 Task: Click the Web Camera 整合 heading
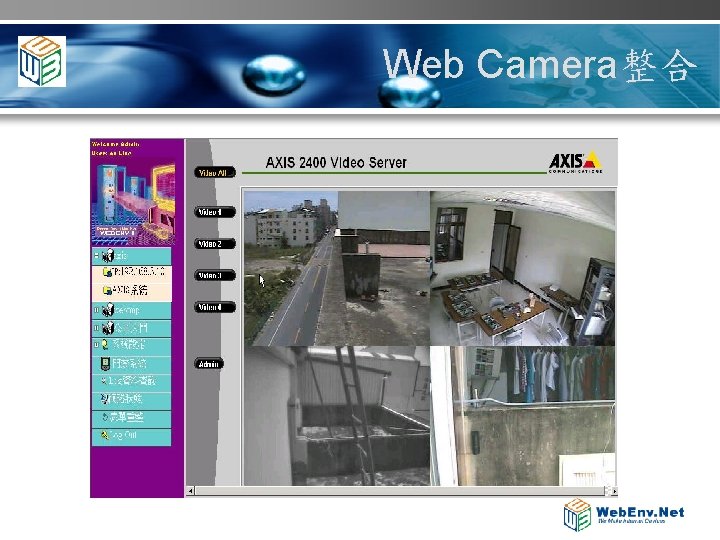(540, 65)
